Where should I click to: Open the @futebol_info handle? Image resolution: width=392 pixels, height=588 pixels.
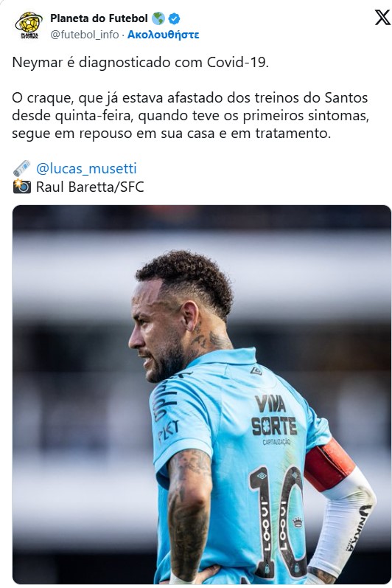pyautogui.click(x=85, y=35)
